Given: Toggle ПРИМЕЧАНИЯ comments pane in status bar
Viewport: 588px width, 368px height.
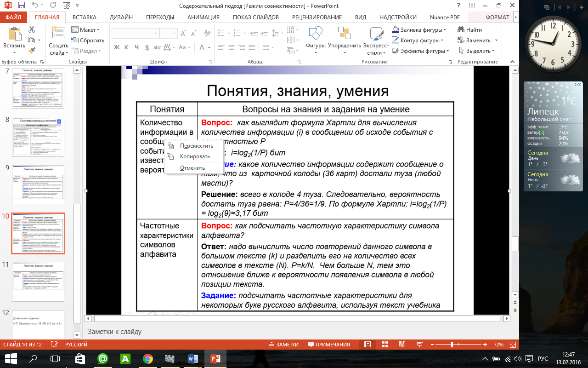Looking at the screenshot, I should (x=329, y=345).
